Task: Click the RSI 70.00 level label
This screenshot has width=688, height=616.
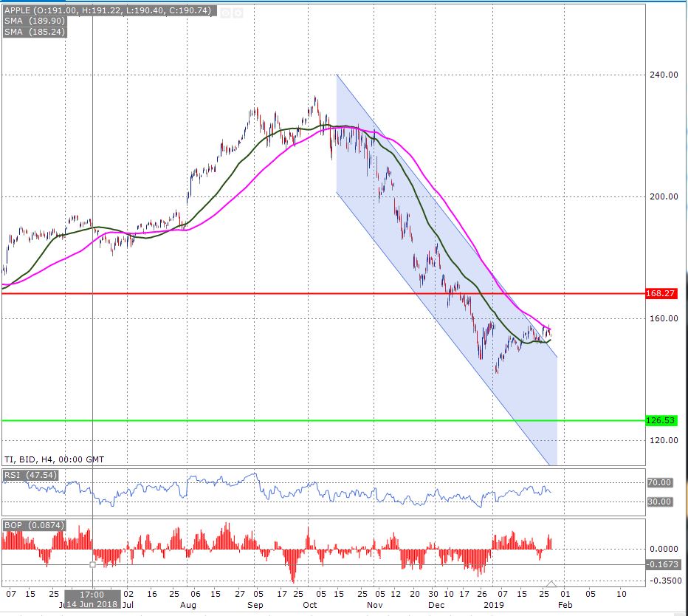Action: pyautogui.click(x=659, y=482)
